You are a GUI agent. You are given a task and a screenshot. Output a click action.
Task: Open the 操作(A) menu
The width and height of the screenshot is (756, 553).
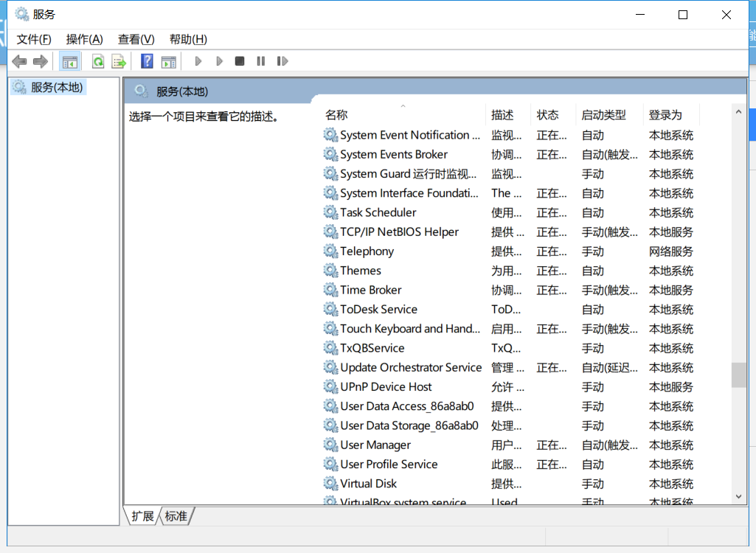click(84, 39)
